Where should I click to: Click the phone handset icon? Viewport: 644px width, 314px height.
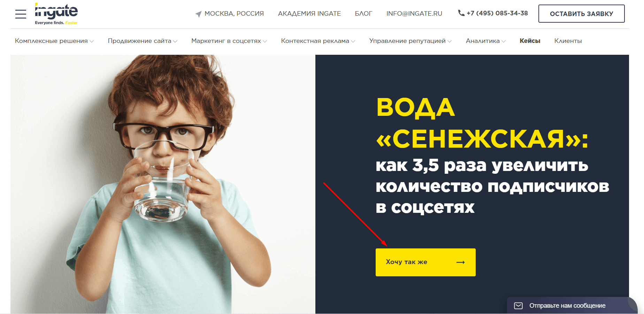461,13
